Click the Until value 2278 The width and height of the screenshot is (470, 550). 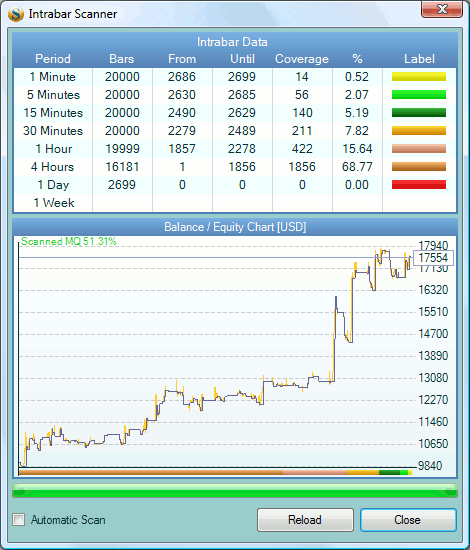(242, 149)
